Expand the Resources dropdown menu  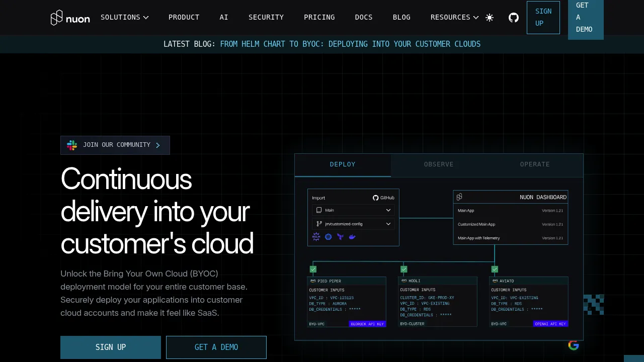click(454, 17)
